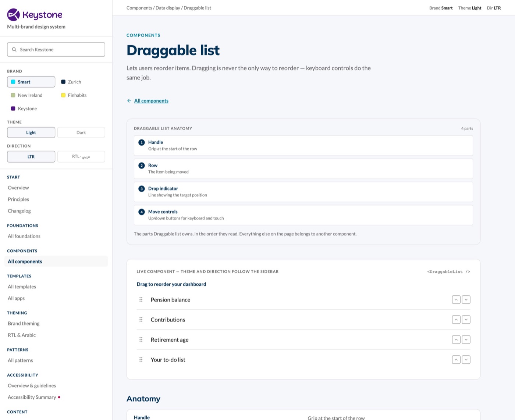Grab the Contributions drag handle
This screenshot has width=515, height=420.
[x=141, y=320]
